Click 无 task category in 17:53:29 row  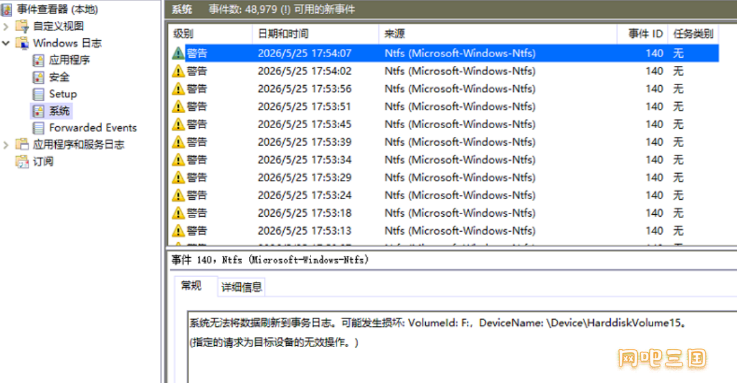(x=678, y=178)
